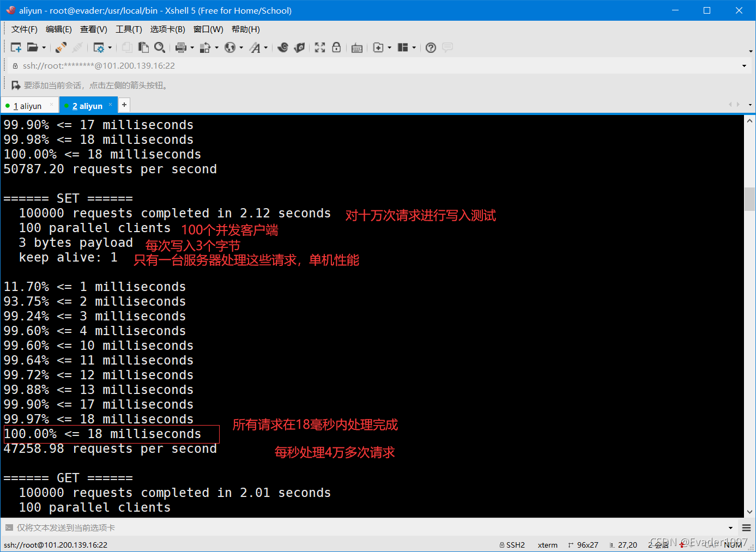This screenshot has width=756, height=552.
Task: Expand the Open session dropdown arrow
Action: [x=44, y=47]
